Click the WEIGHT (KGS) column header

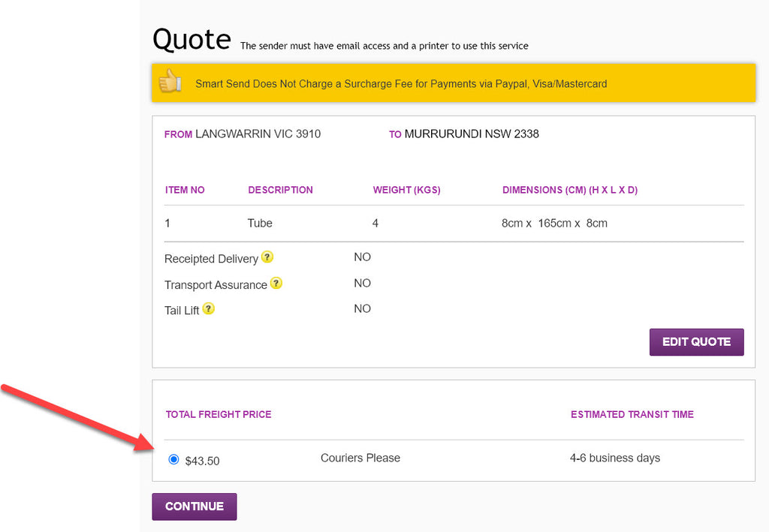click(x=406, y=190)
